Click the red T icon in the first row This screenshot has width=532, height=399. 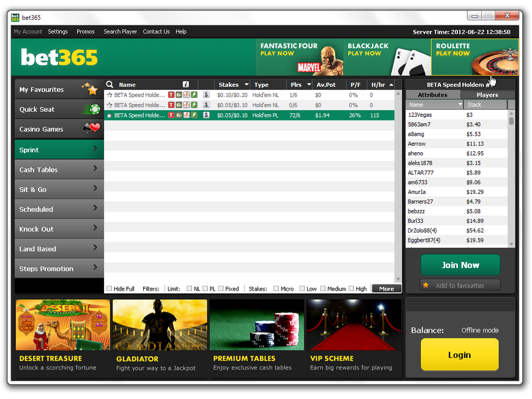point(171,95)
